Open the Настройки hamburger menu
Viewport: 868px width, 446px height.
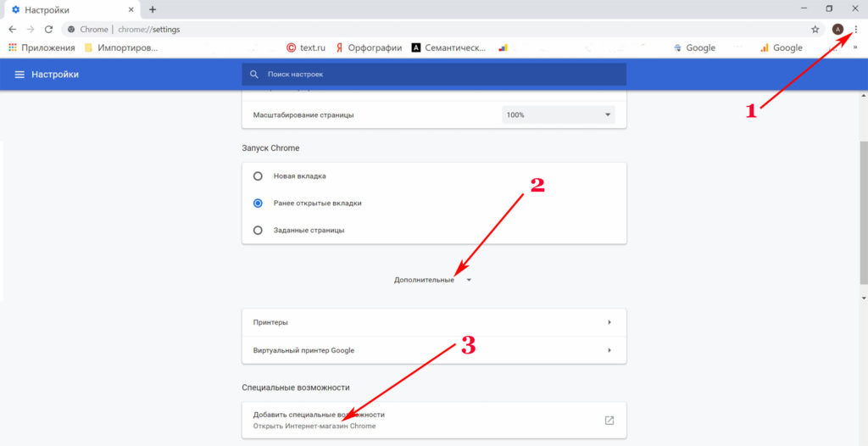click(19, 75)
